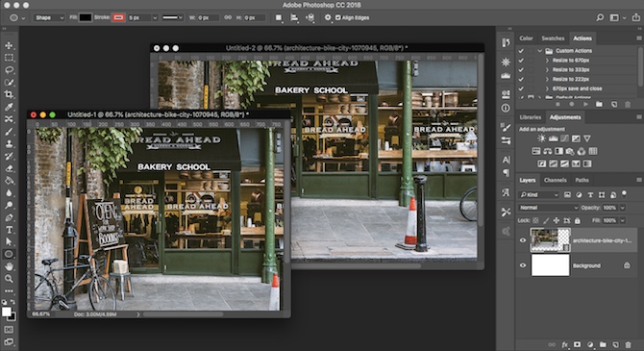Select the Horizontal Type tool
Screen dimensions: 644x351
(x=9, y=230)
